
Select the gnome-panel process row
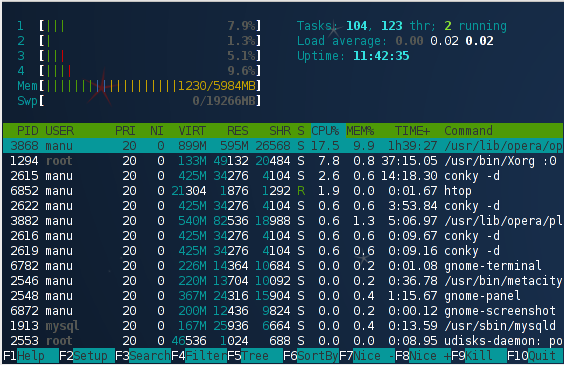tap(283, 296)
